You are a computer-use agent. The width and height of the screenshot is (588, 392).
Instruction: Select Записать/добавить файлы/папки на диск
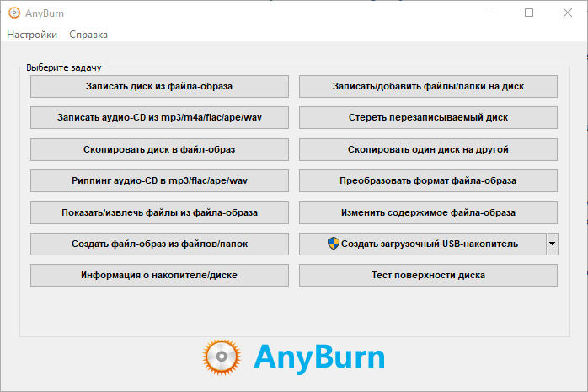pos(428,86)
